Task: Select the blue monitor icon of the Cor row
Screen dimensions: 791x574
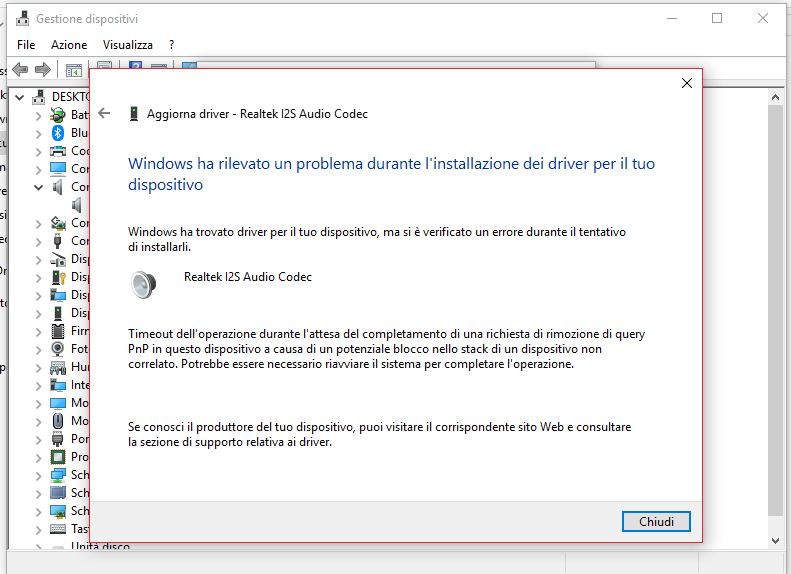Action: pyautogui.click(x=58, y=169)
